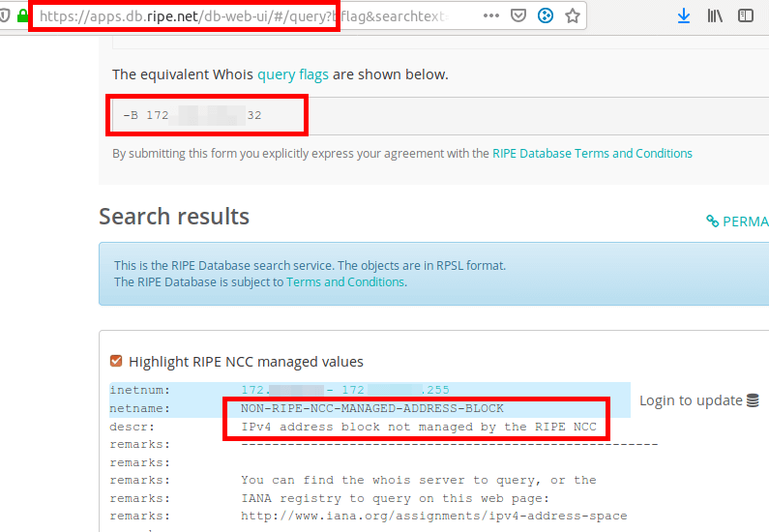Image resolution: width=769 pixels, height=532 pixels.
Task: Open the Library bookshelf icon
Action: pos(715,16)
